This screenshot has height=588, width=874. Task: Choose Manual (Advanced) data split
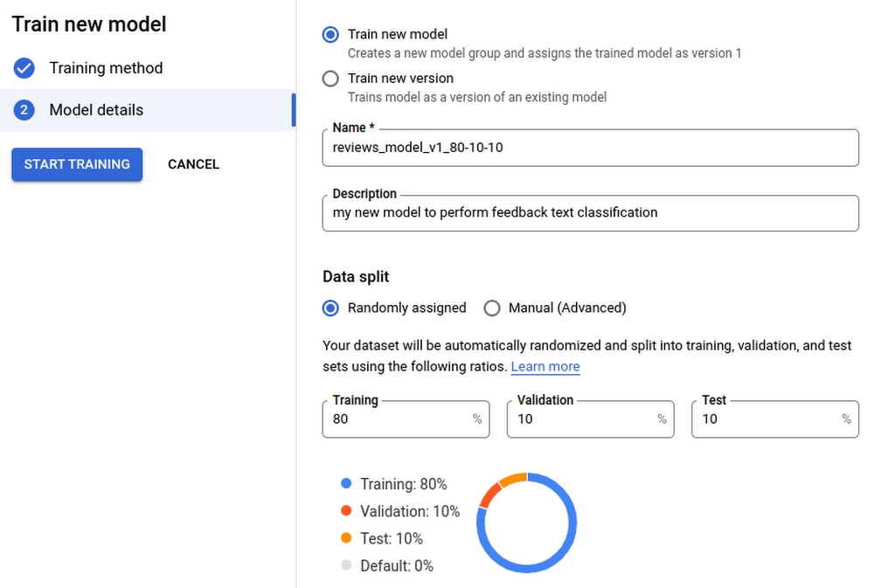492,308
